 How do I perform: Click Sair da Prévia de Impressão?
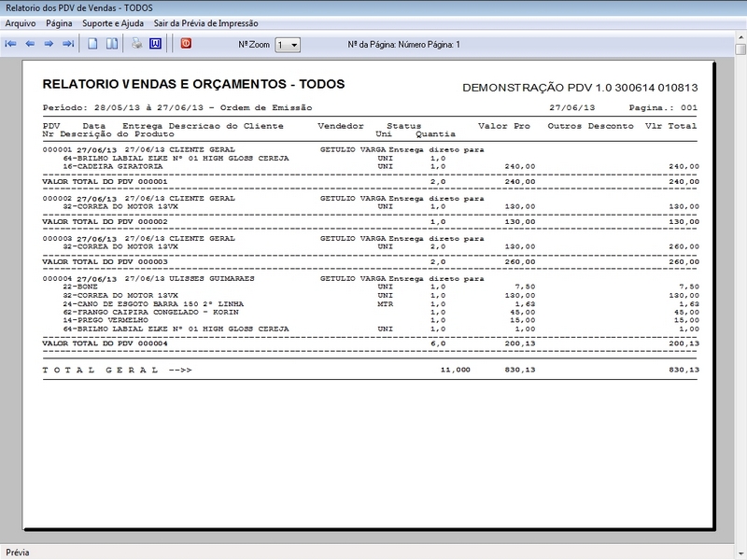coord(205,22)
